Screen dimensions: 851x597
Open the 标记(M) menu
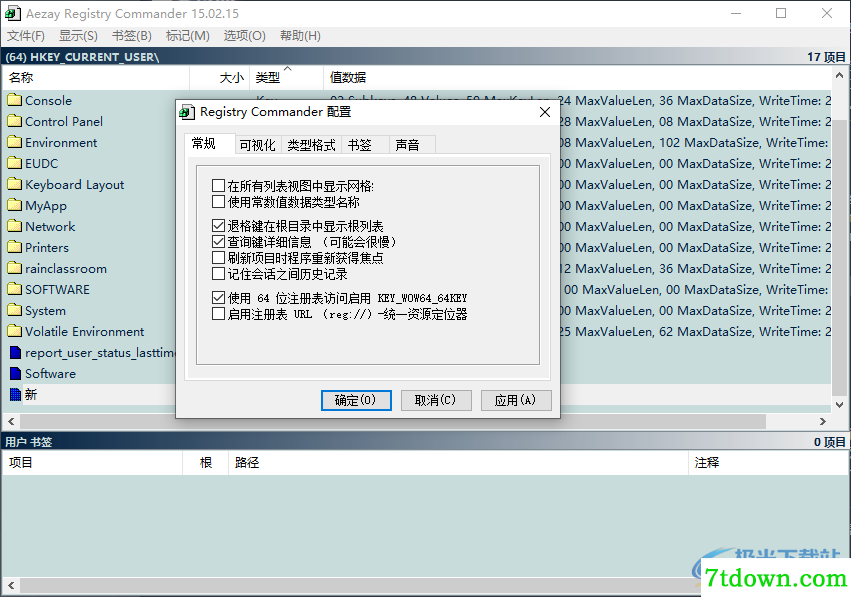coord(187,36)
